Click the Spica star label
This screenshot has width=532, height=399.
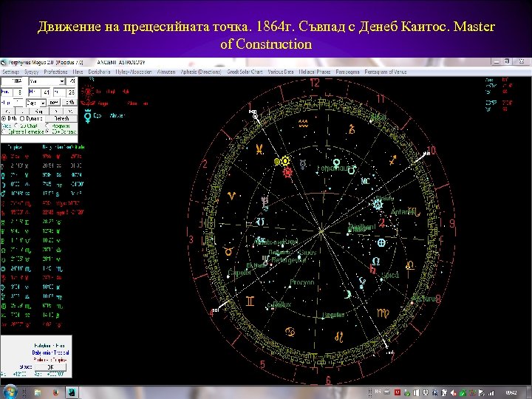coord(390,275)
